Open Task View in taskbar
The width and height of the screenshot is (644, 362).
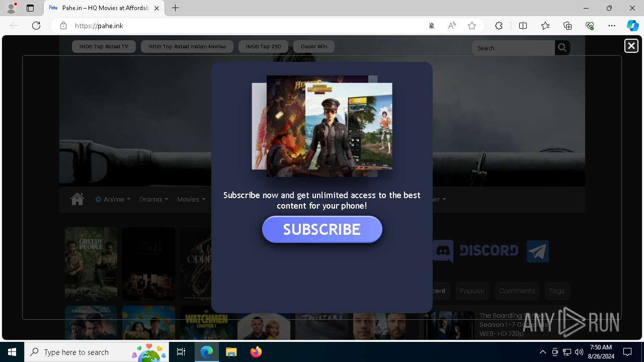pyautogui.click(x=181, y=352)
